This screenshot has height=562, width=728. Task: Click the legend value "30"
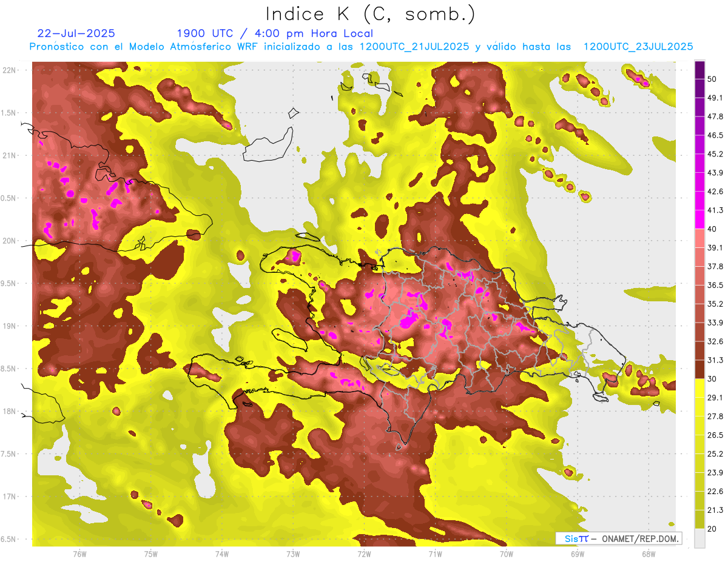[x=713, y=379]
